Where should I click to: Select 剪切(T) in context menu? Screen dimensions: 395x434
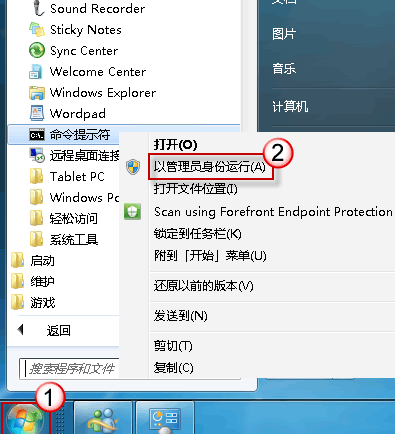click(173, 346)
